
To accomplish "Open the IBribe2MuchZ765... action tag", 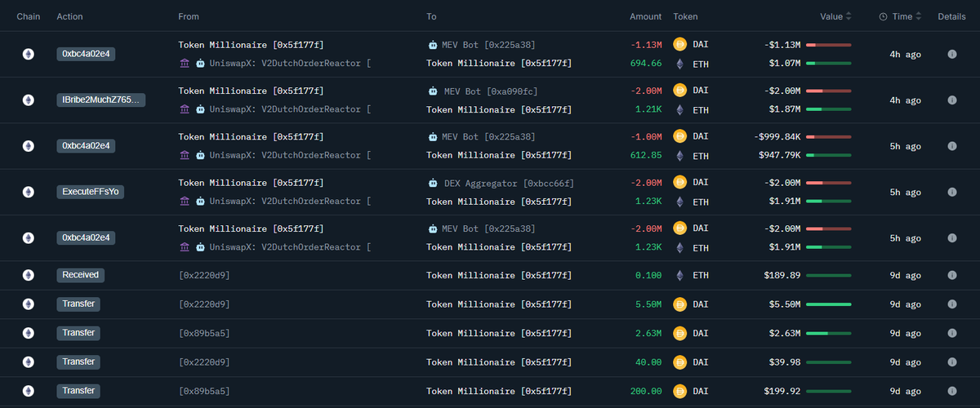I will point(101,100).
